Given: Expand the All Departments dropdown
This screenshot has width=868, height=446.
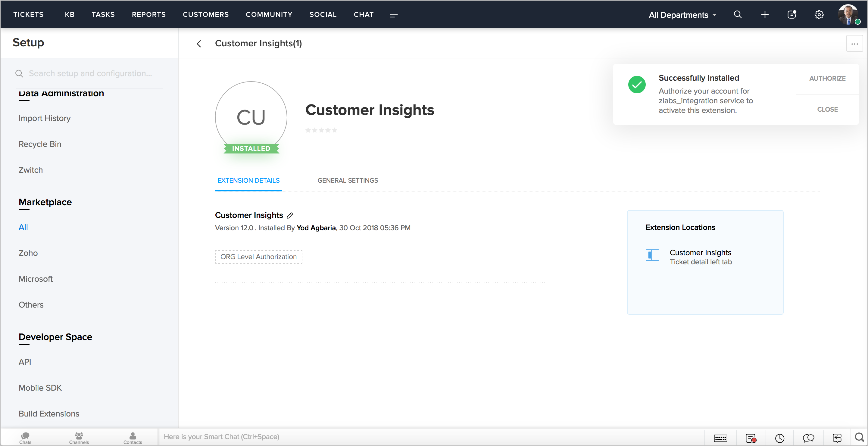Looking at the screenshot, I should pos(682,15).
